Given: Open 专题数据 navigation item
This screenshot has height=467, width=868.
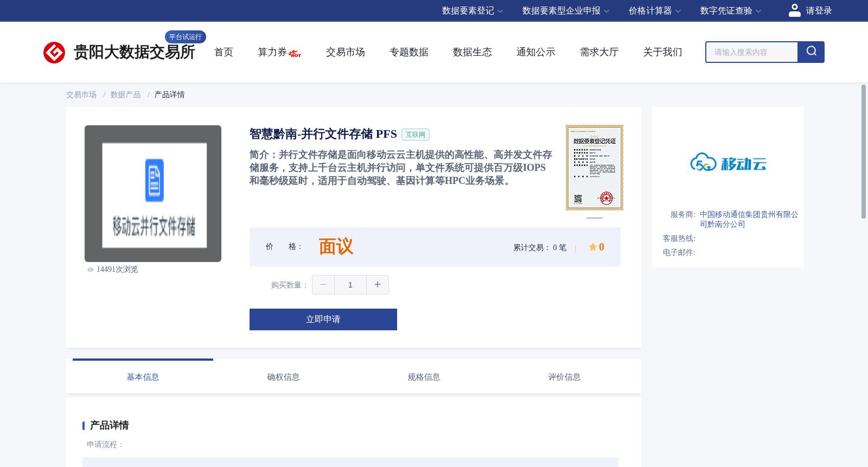Looking at the screenshot, I should click(x=409, y=52).
